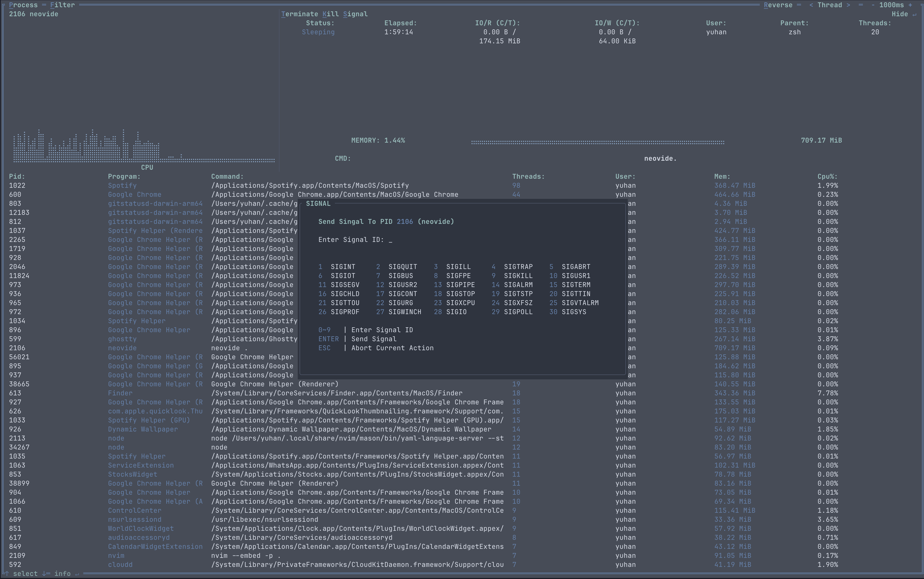Click the up arrow beside select

coord(6,573)
